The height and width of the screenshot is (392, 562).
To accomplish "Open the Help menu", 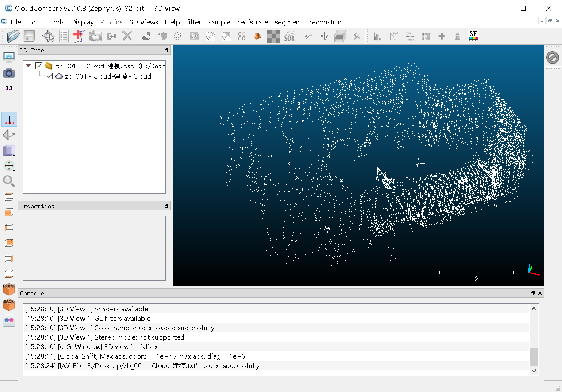I will pos(172,22).
